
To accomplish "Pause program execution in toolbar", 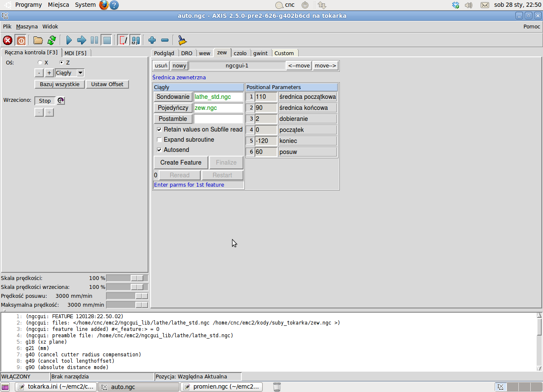I will (x=94, y=40).
